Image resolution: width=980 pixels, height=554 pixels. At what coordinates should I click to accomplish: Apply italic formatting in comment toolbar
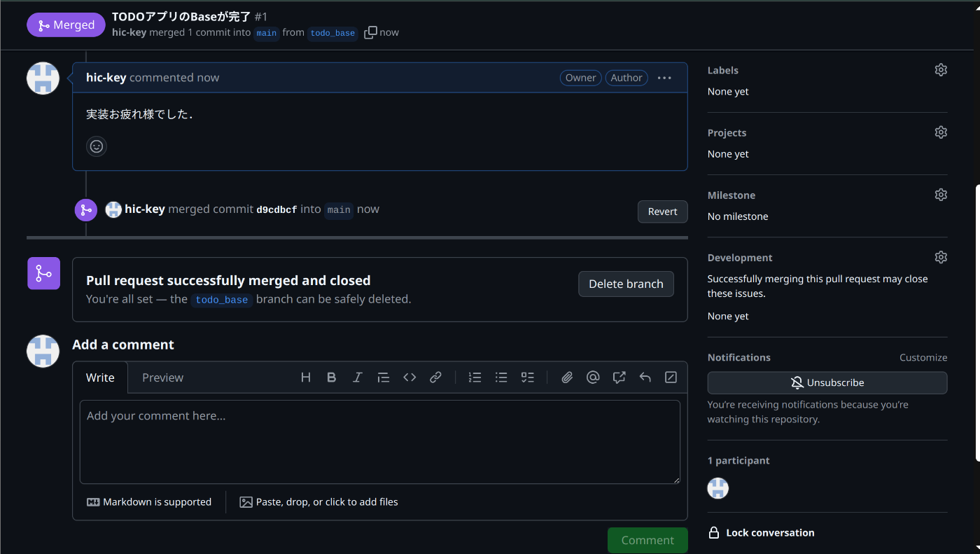click(357, 378)
